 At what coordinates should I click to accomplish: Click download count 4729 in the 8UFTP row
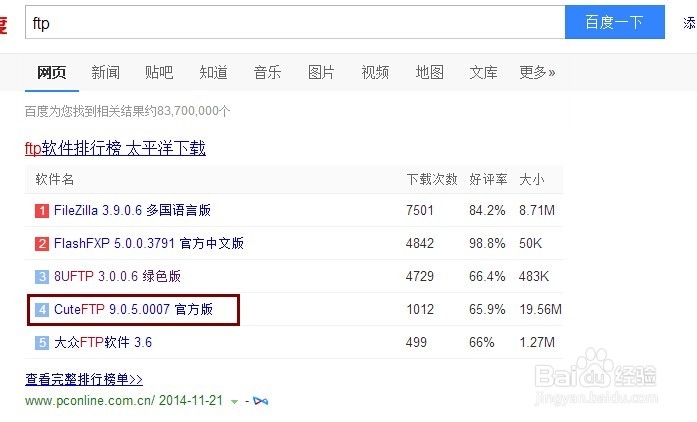tap(420, 276)
